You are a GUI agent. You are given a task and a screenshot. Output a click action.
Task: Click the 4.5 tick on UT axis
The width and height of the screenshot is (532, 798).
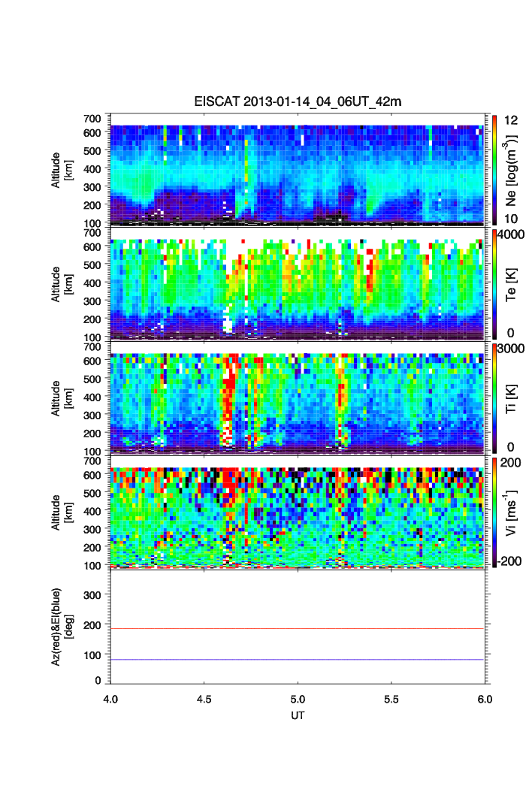tap(204, 700)
